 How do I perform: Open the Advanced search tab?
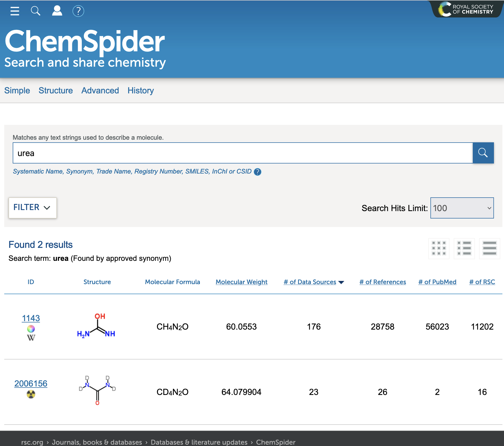[x=100, y=90]
